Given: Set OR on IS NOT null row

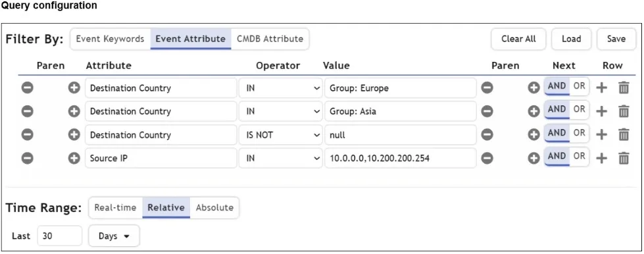Looking at the screenshot, I should tap(579, 133).
